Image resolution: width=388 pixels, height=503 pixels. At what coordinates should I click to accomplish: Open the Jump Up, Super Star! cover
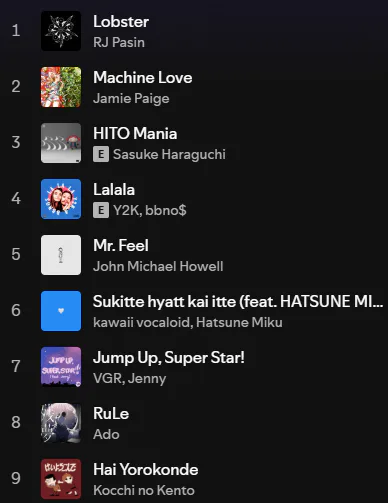[61, 367]
